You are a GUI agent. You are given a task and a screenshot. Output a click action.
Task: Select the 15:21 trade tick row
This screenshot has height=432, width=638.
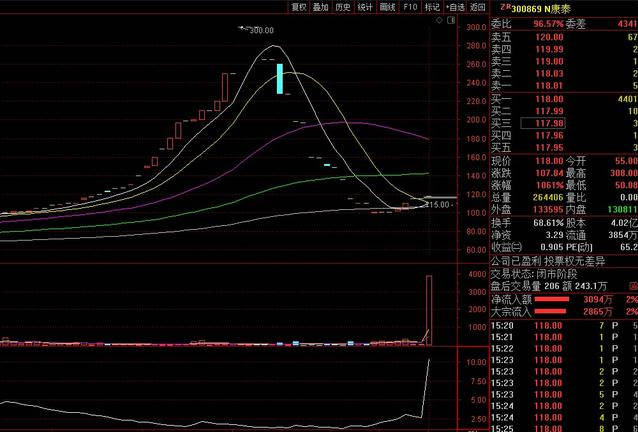[x=564, y=337]
